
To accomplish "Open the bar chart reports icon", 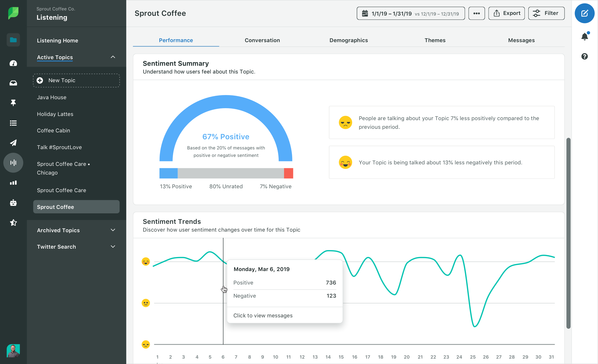I will point(13,183).
